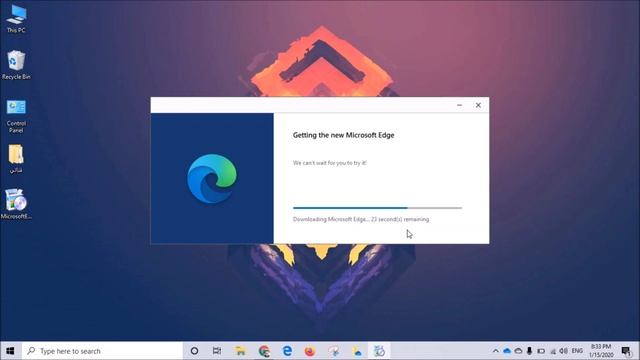Open the Chrome icon on the taskbar
Viewport: 640px width, 360px height.
coord(264,351)
